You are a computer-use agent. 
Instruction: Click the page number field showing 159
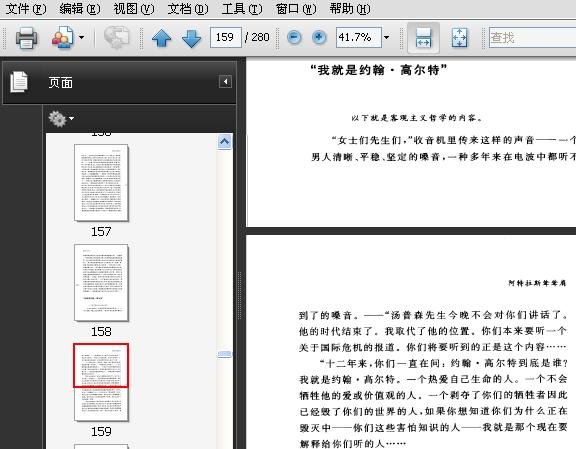226,37
